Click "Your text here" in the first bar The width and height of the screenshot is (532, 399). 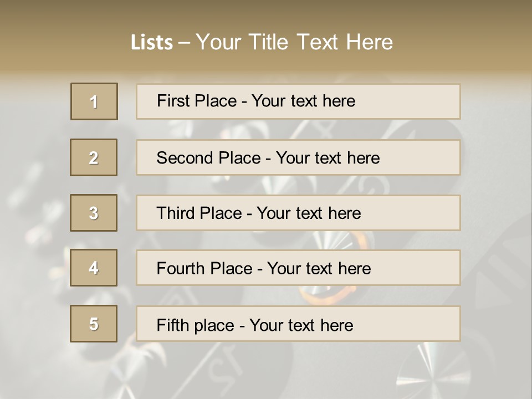pyautogui.click(x=303, y=101)
